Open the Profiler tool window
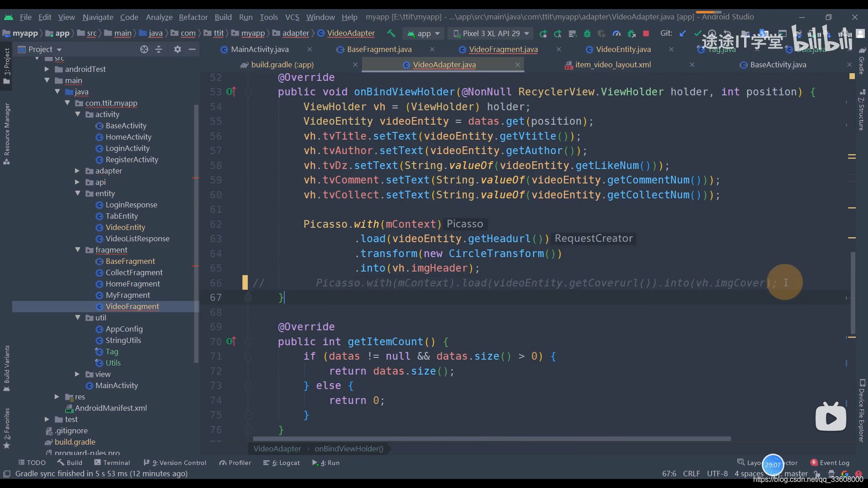868x488 pixels. tap(235, 463)
